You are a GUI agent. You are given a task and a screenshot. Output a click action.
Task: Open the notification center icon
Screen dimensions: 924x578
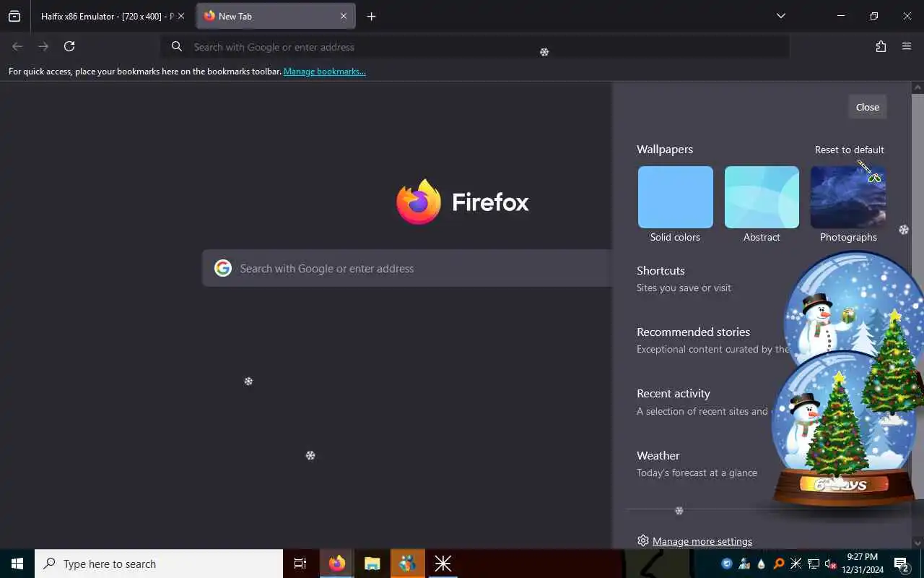tap(902, 564)
